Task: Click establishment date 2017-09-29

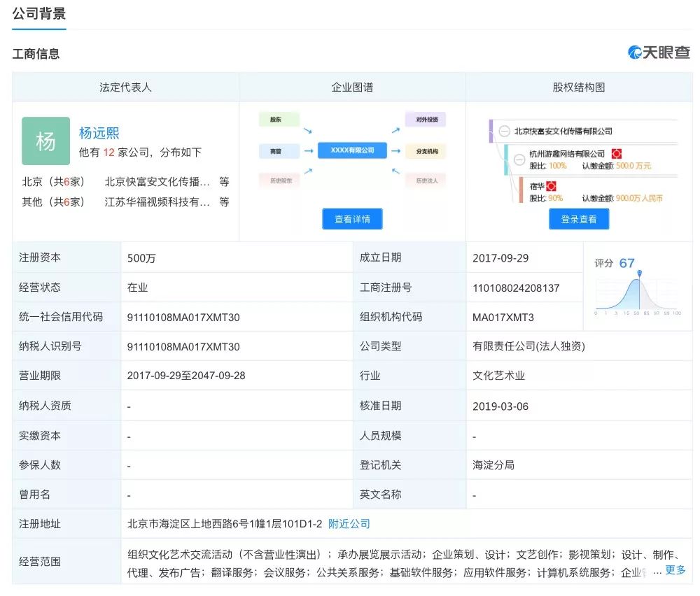Action: coord(500,258)
